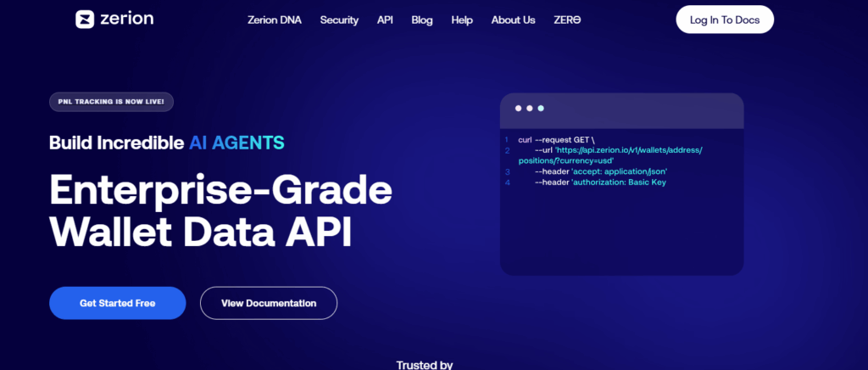
Task: Click the View Documentation button
Action: [x=269, y=303]
